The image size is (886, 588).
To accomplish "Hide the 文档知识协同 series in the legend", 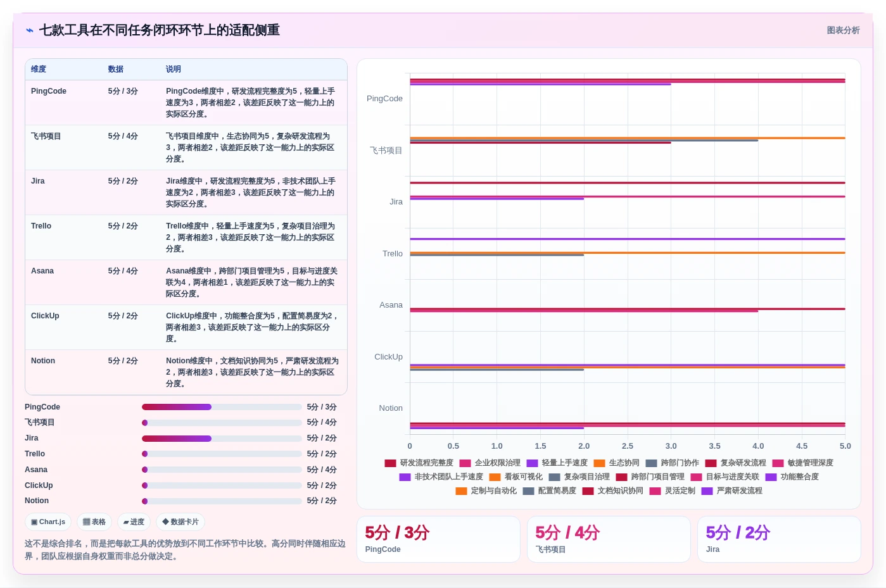I will click(x=612, y=491).
